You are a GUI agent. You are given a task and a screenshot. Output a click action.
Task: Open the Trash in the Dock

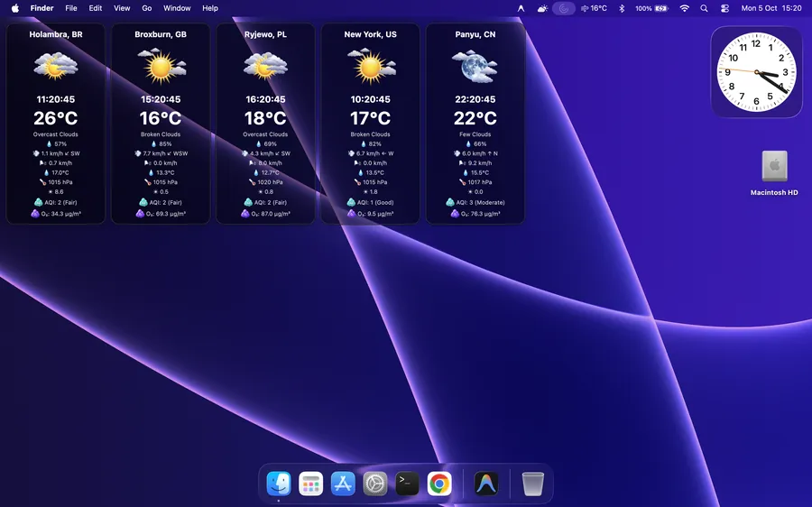point(532,484)
